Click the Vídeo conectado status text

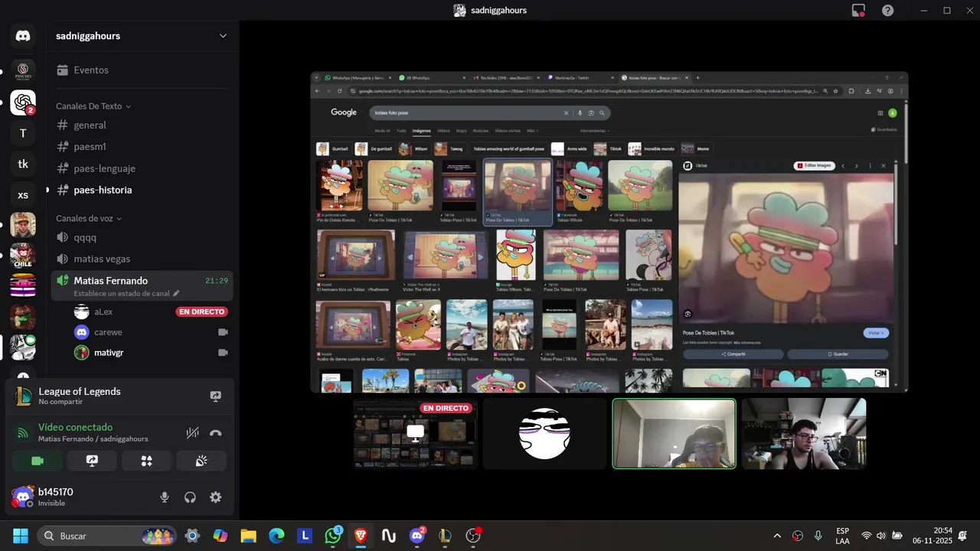[x=76, y=427]
